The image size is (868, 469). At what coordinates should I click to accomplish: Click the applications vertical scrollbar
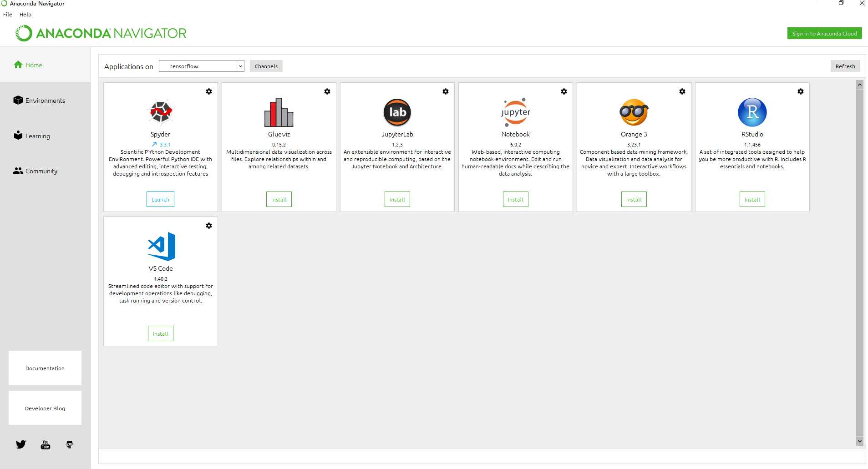(x=860, y=262)
